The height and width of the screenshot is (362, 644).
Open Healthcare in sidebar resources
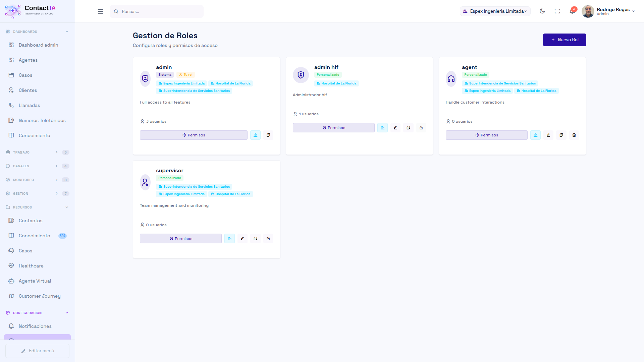[x=31, y=266]
